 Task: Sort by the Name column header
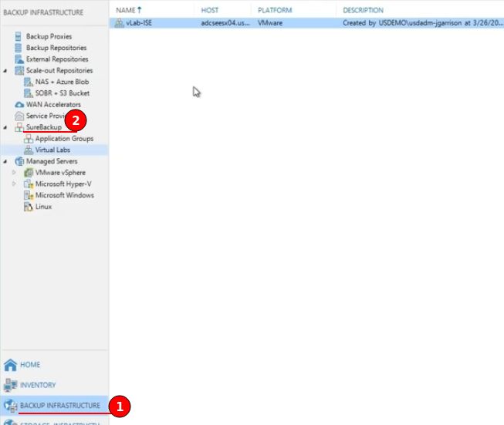click(126, 10)
